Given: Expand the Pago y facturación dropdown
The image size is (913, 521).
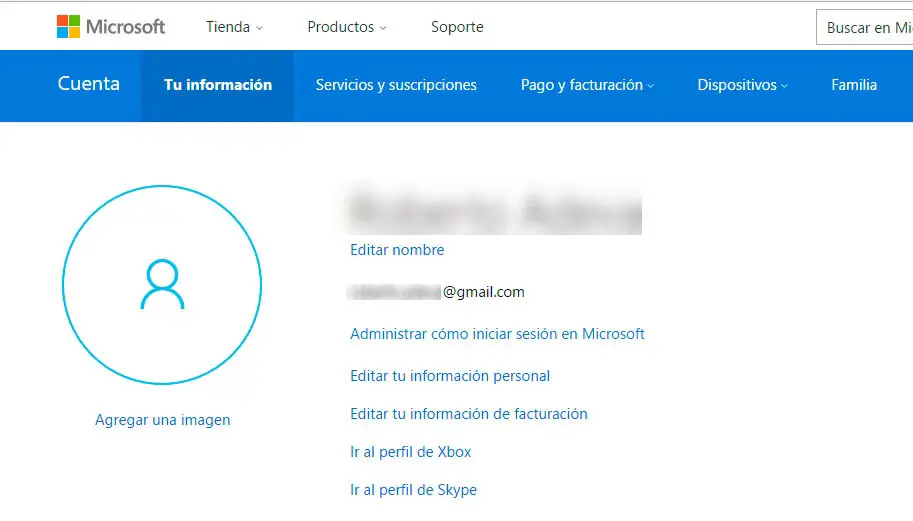Looking at the screenshot, I should [587, 85].
